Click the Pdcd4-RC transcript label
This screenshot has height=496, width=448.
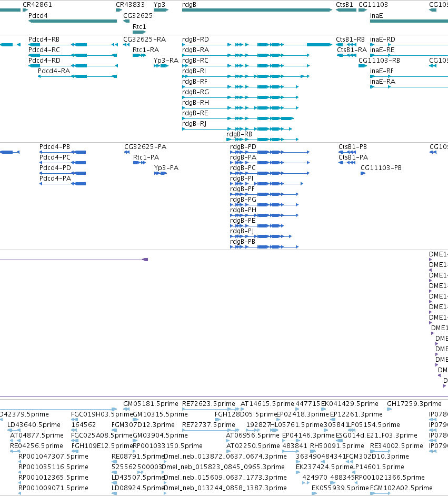(x=44, y=50)
